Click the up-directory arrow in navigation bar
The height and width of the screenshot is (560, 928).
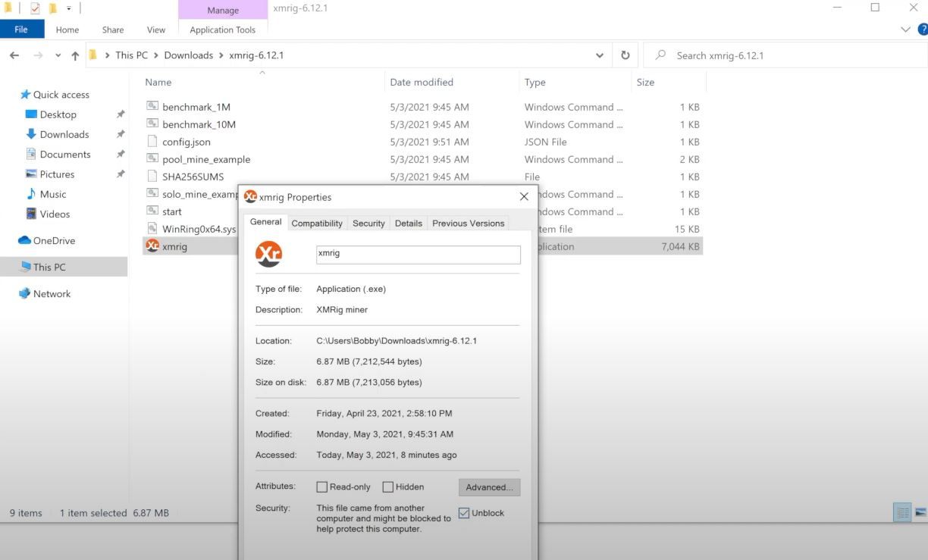(75, 55)
